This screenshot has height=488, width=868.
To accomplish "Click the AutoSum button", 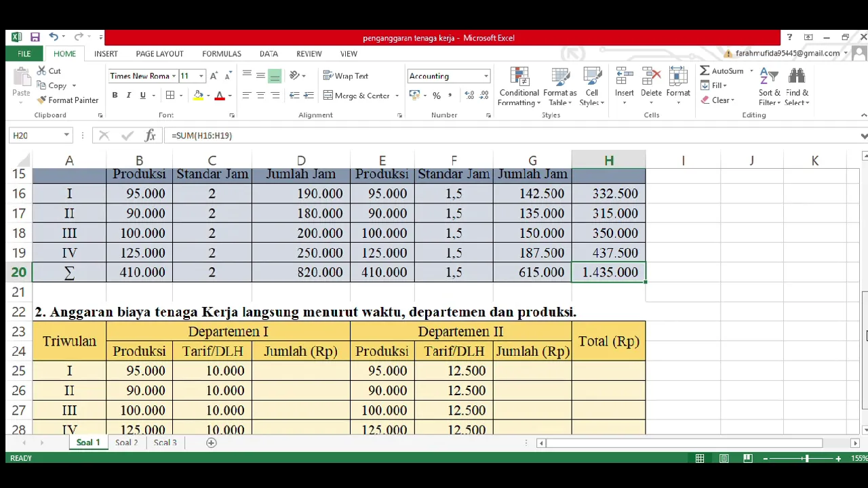I will coord(722,70).
